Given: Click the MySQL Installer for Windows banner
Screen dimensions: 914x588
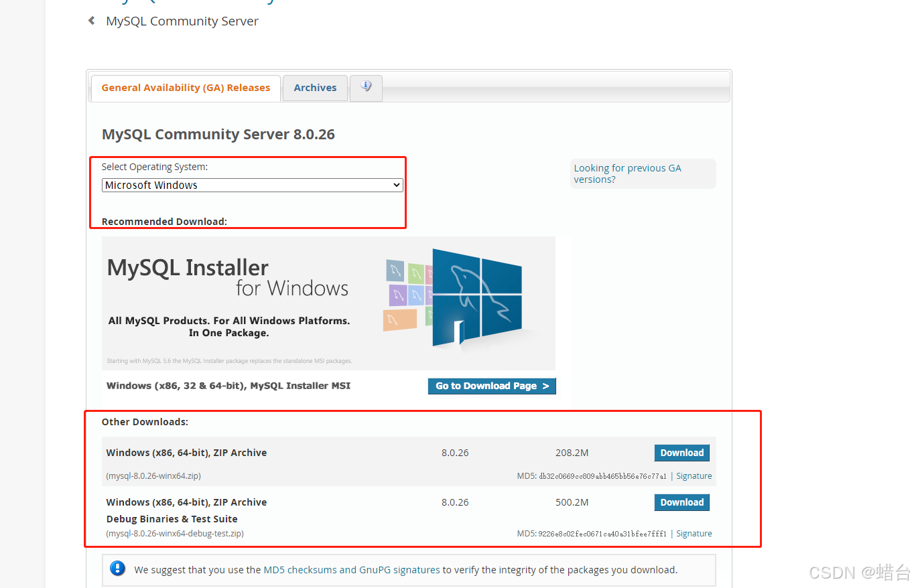Looking at the screenshot, I should click(328, 303).
